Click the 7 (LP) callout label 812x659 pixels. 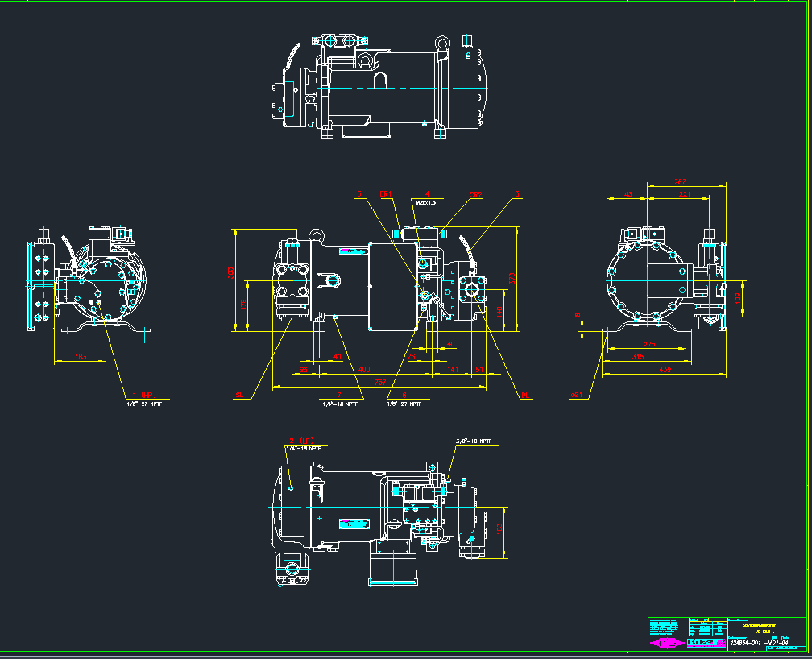point(298,440)
